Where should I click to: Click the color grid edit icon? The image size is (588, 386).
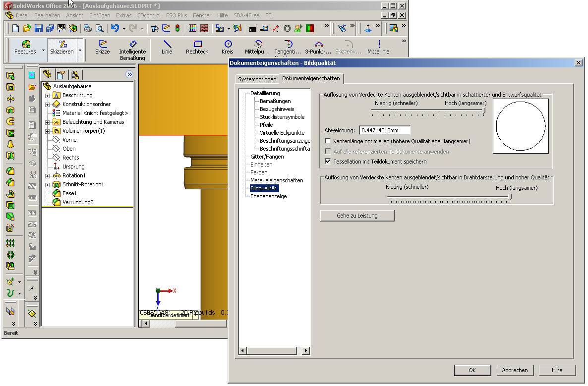click(x=192, y=28)
